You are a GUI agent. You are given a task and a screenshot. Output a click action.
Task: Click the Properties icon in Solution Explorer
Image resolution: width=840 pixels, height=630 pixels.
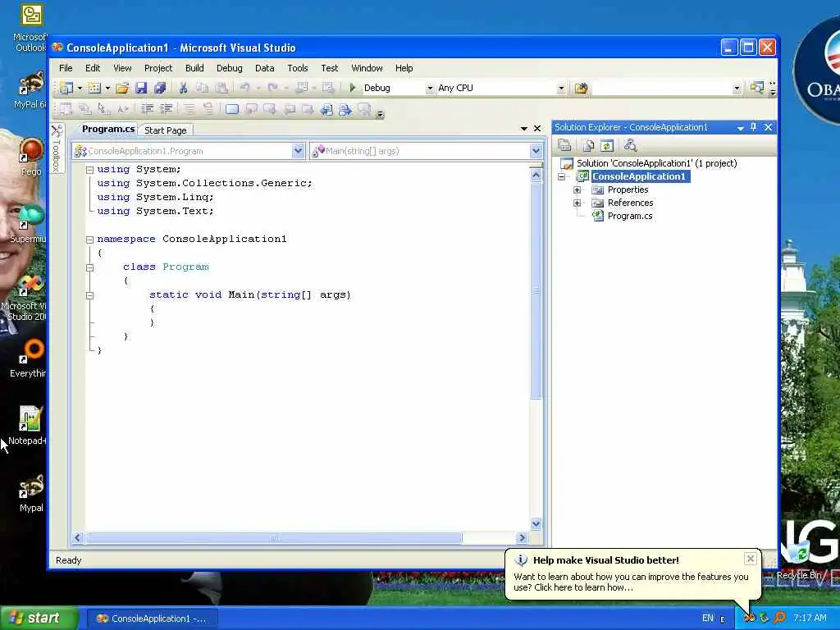[564, 145]
